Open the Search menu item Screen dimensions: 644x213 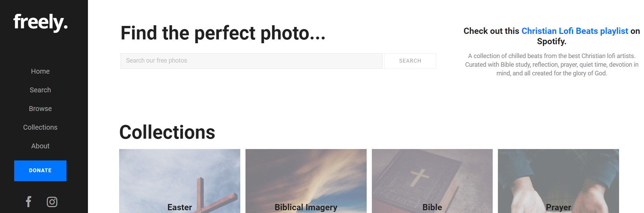(40, 90)
